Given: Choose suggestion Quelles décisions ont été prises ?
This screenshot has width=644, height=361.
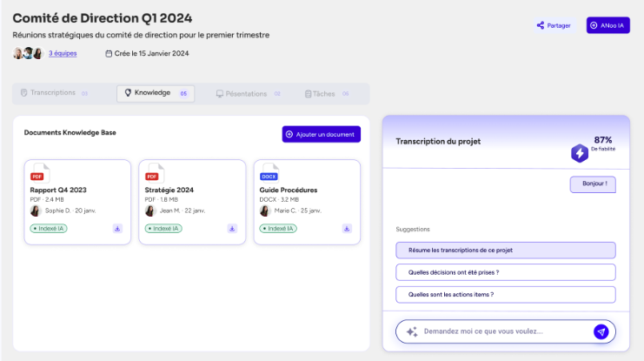Looking at the screenshot, I should 506,272.
